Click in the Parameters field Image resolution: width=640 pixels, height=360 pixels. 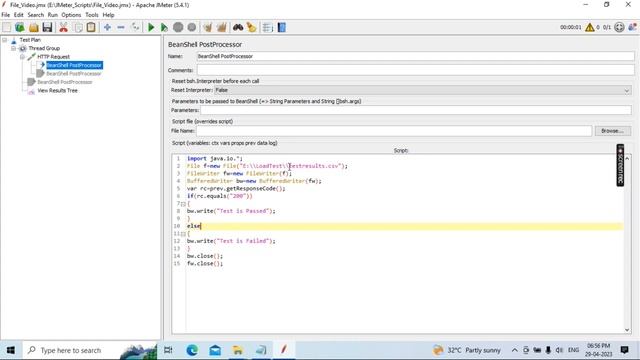[416, 110]
